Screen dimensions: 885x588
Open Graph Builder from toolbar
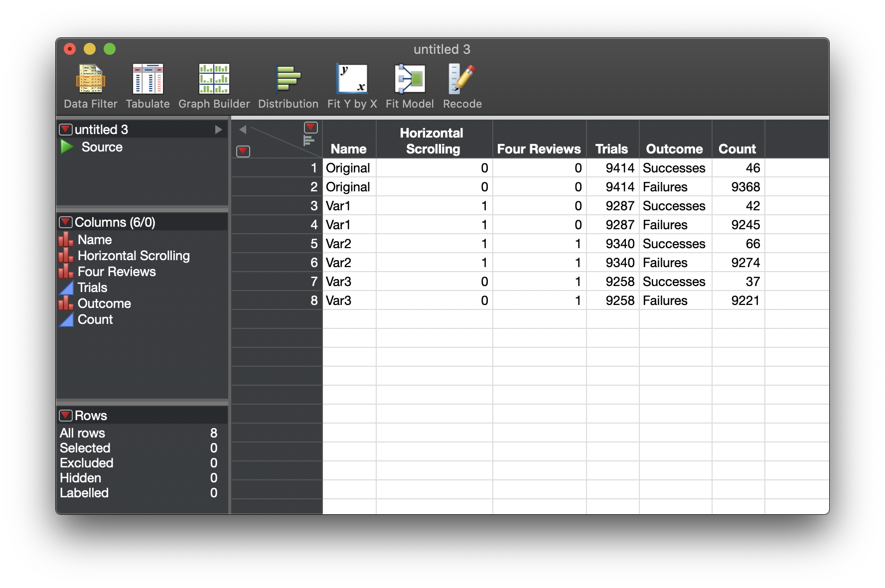coord(214,86)
